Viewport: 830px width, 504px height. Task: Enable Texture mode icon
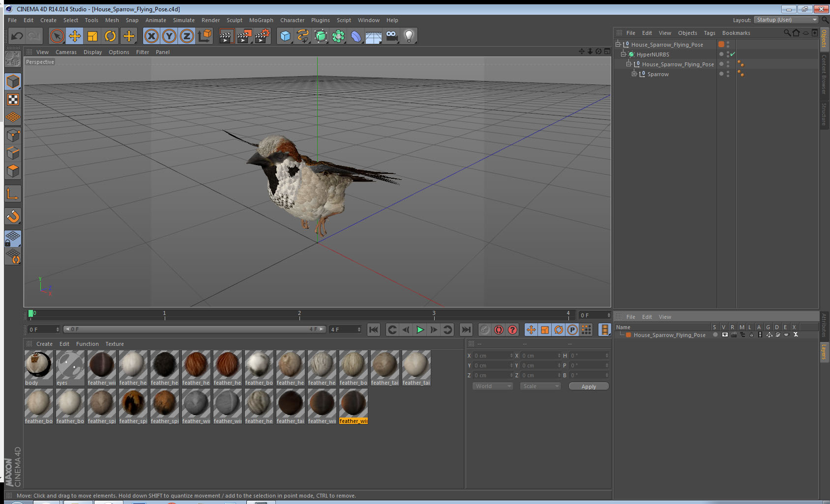click(13, 100)
